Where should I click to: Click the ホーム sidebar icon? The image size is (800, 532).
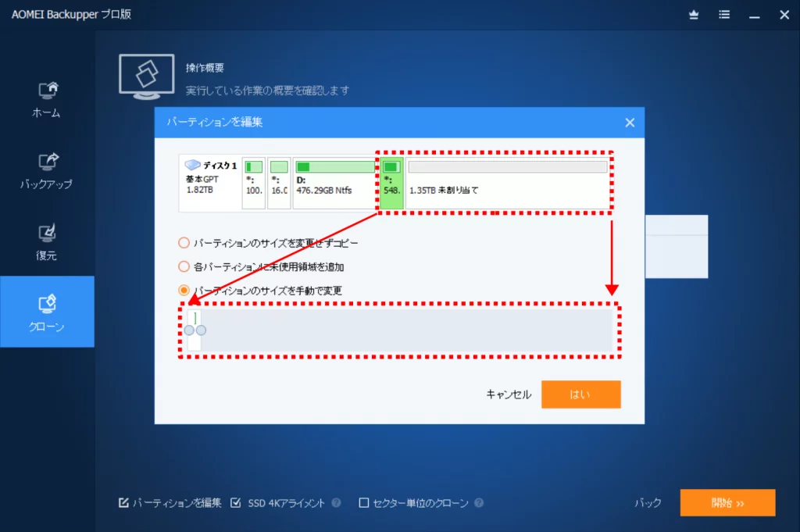coord(46,91)
